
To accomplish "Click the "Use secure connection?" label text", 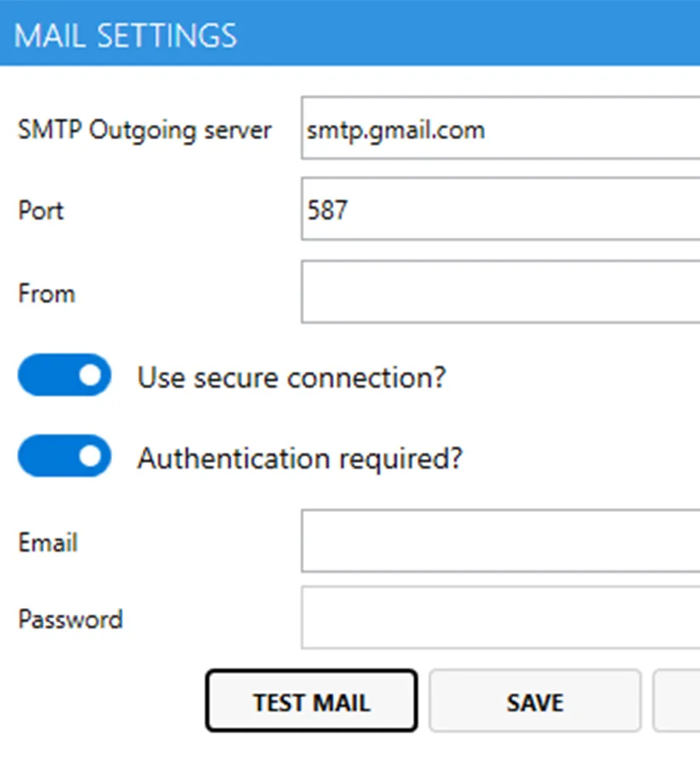I will tap(291, 376).
